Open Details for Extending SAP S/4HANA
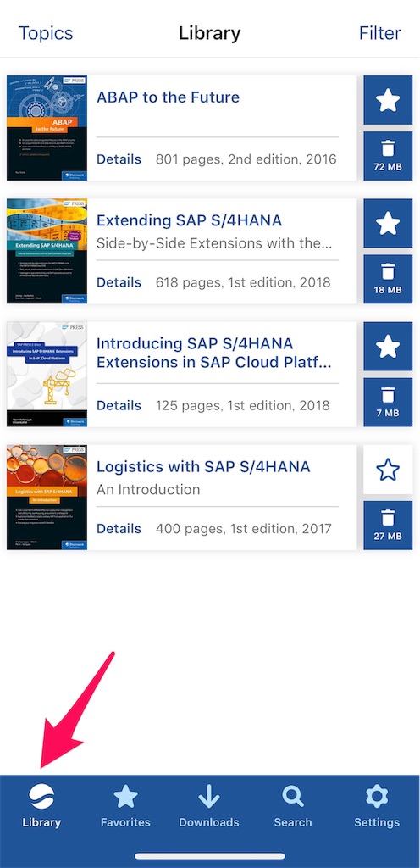 click(119, 282)
